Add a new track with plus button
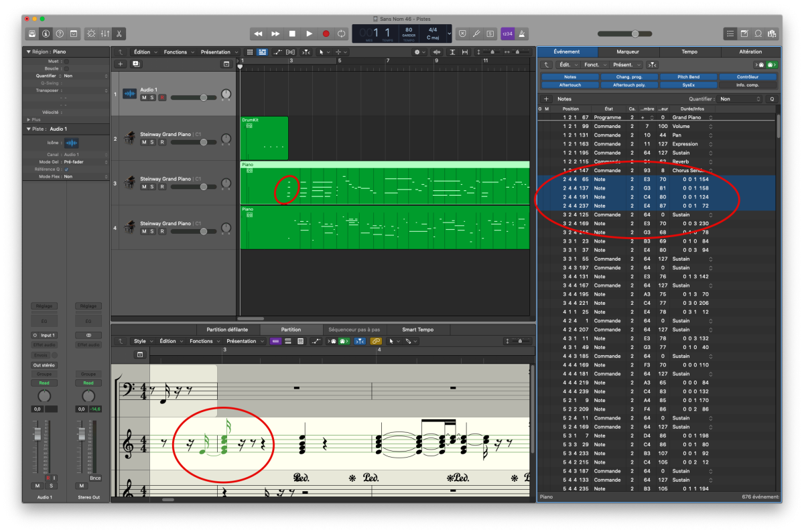 (x=120, y=64)
